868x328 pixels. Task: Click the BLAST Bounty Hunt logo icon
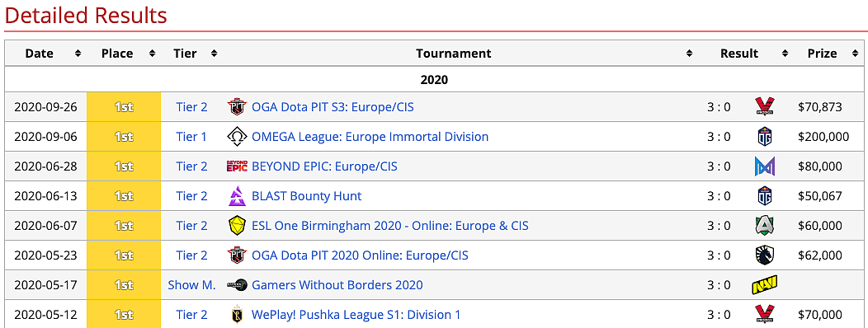pyautogui.click(x=236, y=196)
